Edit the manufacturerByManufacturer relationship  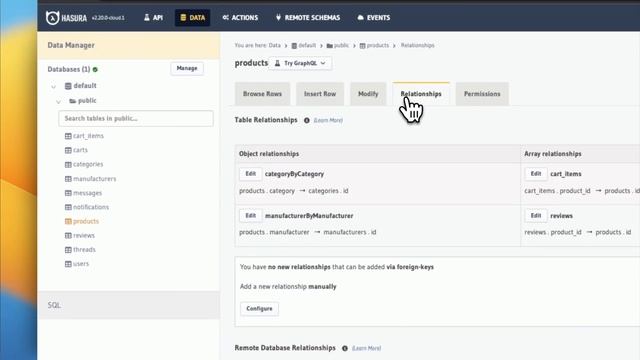251,216
